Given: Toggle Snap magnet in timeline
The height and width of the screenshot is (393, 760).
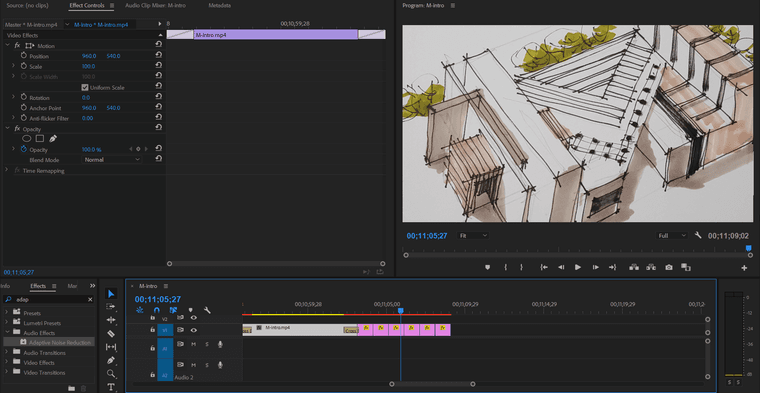Looking at the screenshot, I should pyautogui.click(x=157, y=310).
